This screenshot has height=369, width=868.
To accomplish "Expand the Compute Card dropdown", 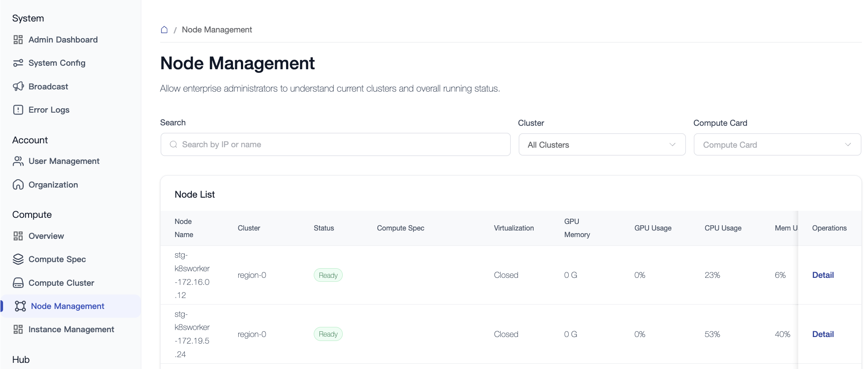I will click(x=777, y=145).
